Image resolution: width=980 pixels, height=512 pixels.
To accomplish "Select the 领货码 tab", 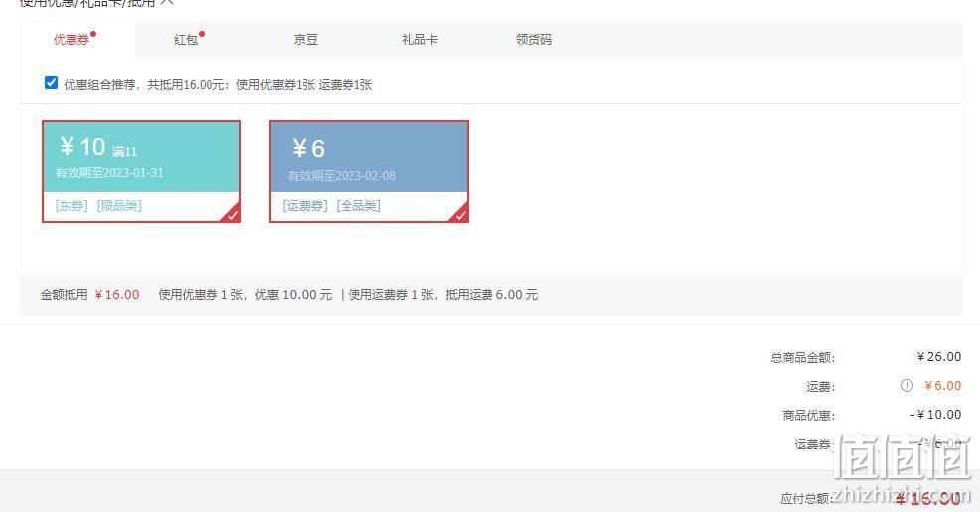I will pos(534,40).
